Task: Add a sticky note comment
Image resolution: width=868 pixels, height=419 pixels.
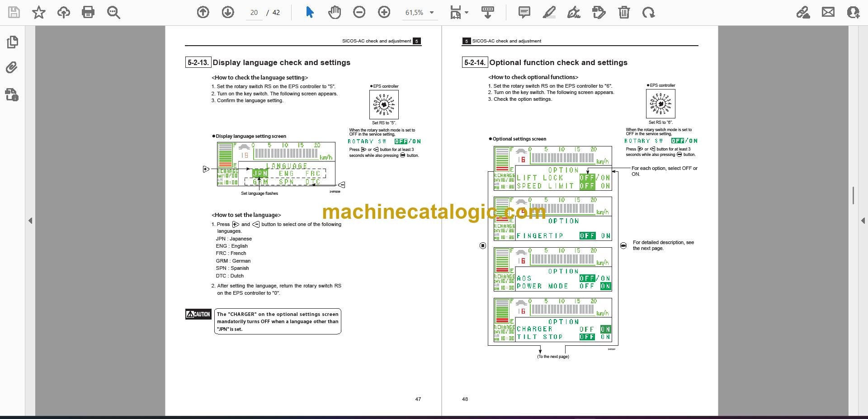Action: pos(524,12)
